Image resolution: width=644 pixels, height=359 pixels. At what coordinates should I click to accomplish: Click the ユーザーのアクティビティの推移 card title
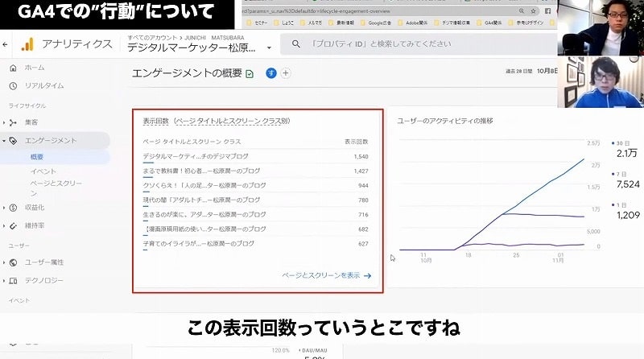point(445,122)
